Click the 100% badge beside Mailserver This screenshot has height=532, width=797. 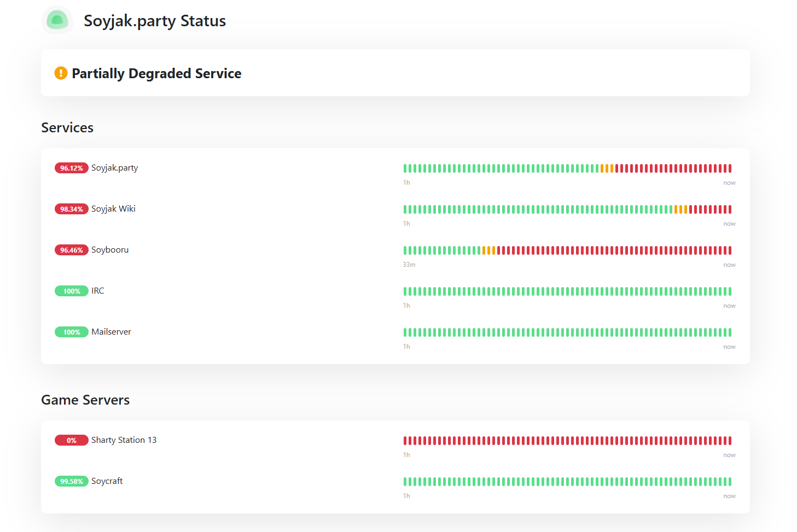[x=71, y=332]
